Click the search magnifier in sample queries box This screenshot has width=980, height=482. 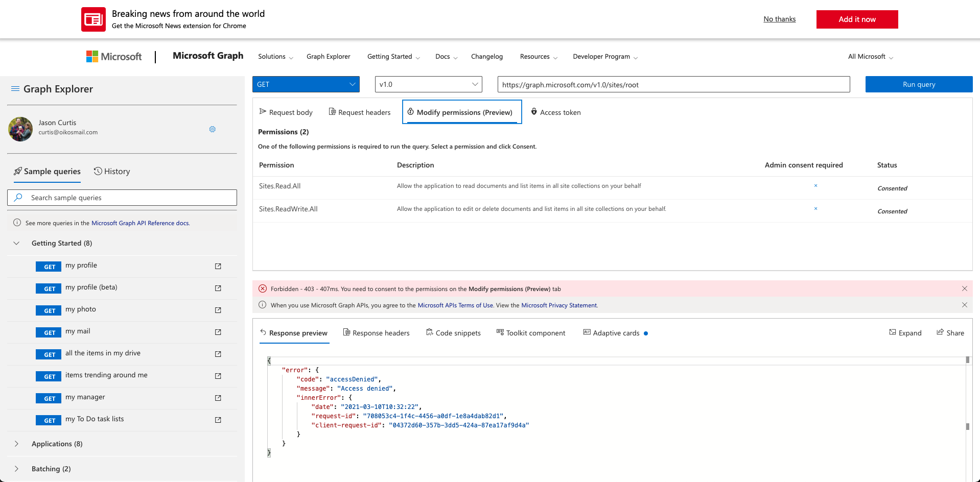(19, 198)
